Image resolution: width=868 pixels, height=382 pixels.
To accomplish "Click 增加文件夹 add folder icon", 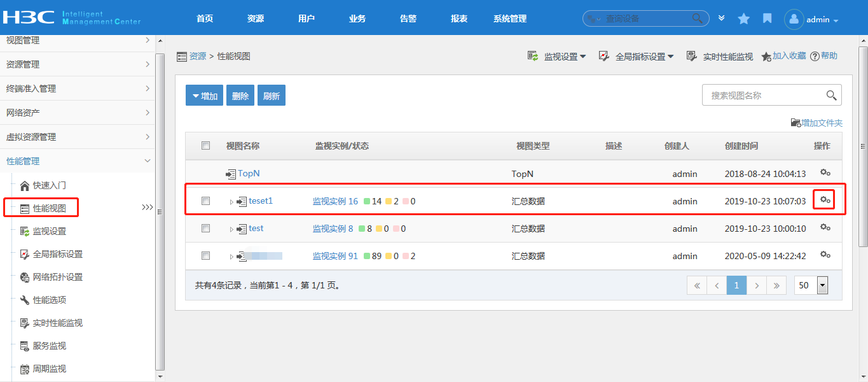I will pyautogui.click(x=796, y=123).
